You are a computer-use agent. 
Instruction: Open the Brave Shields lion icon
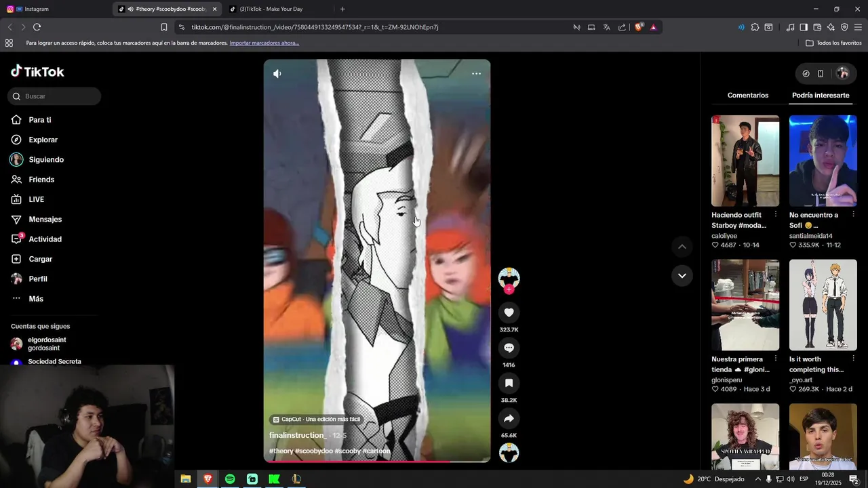click(638, 27)
